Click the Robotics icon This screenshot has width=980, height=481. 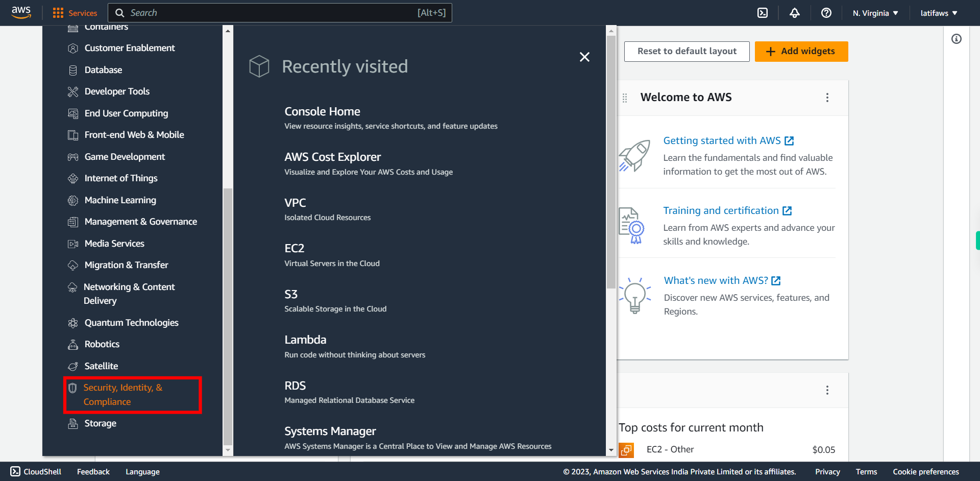tap(73, 344)
